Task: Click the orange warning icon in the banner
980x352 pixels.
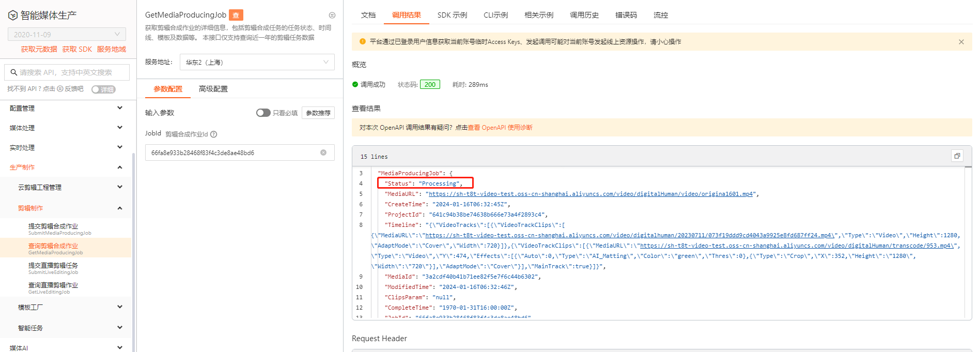Action: pos(363,41)
